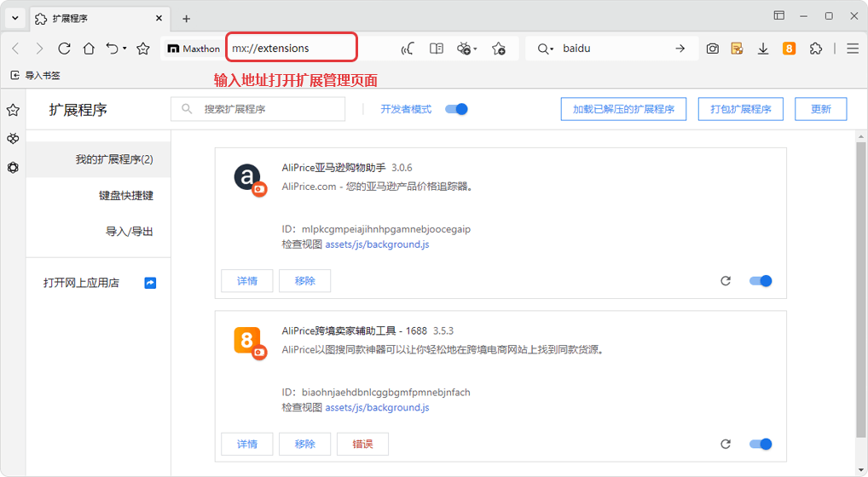The image size is (868, 477).
Task: Take a screenshot with the camera icon
Action: point(712,49)
